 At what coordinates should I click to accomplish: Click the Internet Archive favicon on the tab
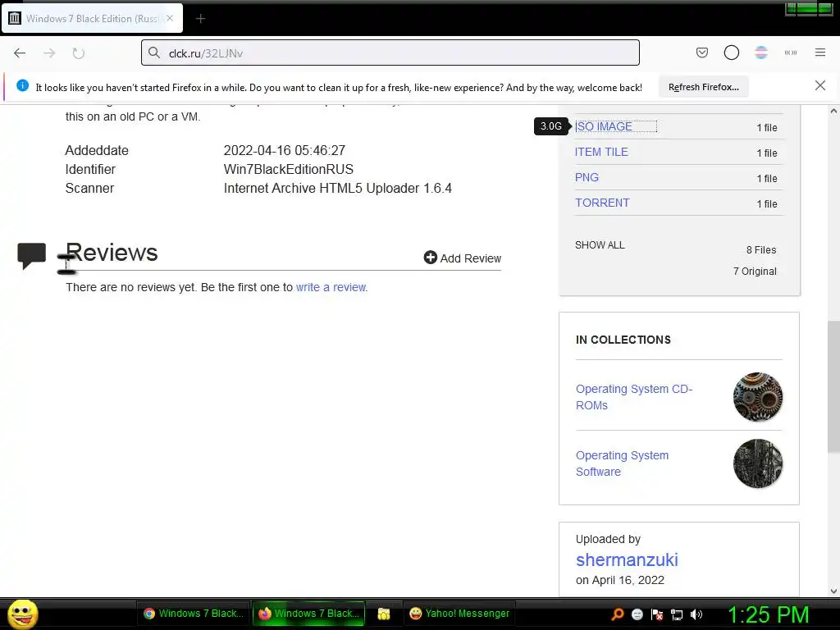(x=15, y=18)
